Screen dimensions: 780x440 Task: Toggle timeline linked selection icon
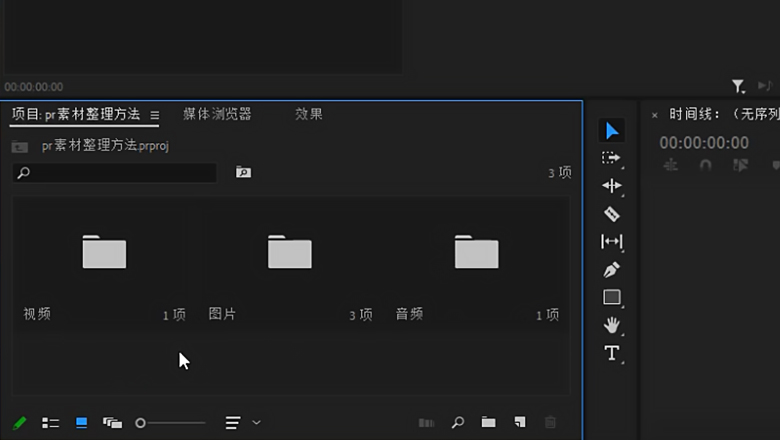pos(740,165)
